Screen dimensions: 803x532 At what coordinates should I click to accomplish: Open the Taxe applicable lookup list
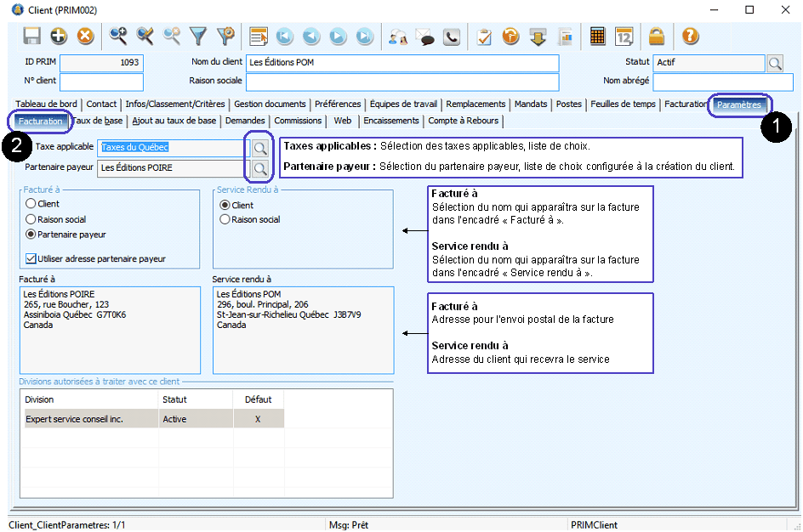(x=259, y=147)
